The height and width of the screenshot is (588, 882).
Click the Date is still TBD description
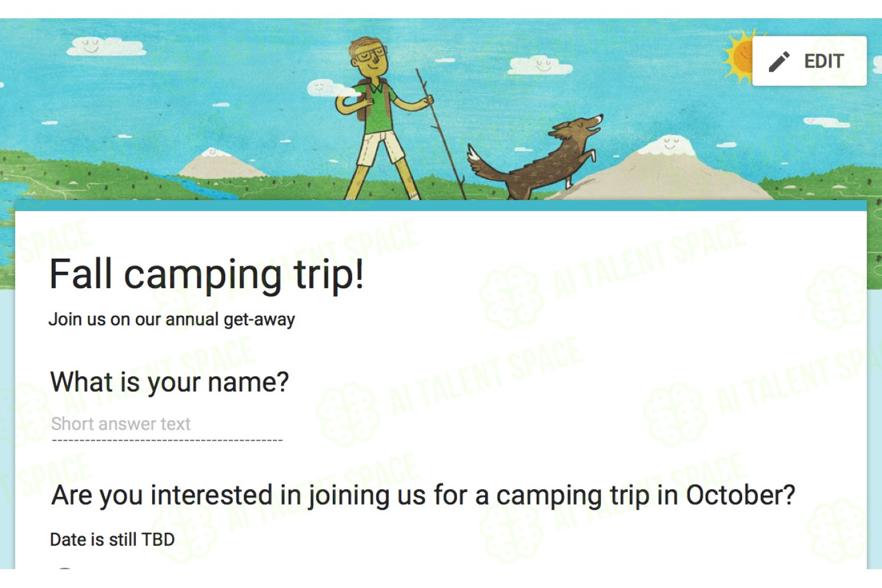coord(112,539)
